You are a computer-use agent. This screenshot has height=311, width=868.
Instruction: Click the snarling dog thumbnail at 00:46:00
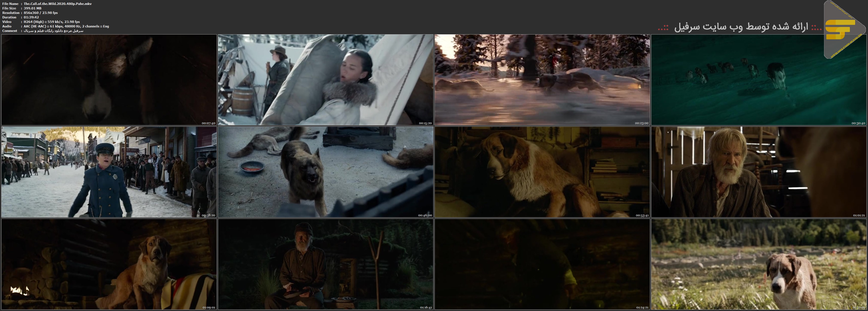[326, 172]
